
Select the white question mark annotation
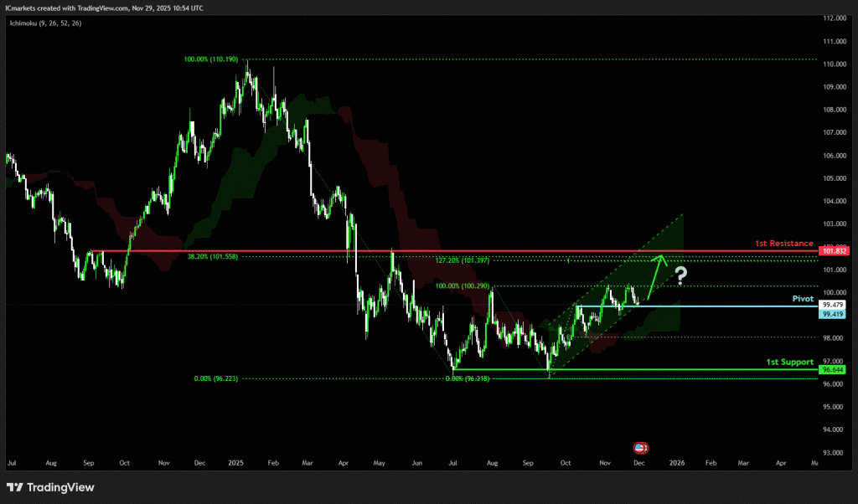coord(681,275)
